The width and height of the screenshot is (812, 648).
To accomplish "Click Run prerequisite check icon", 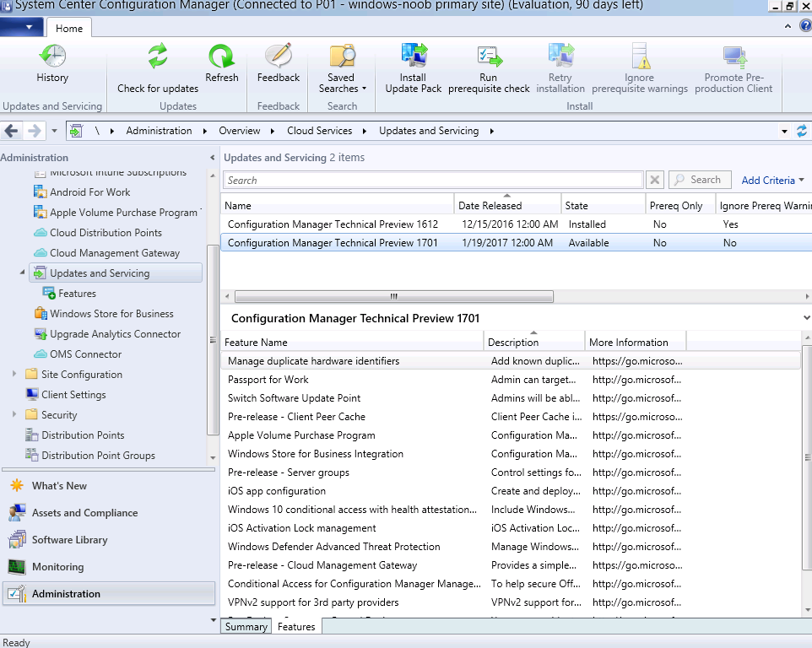I will coord(489,56).
